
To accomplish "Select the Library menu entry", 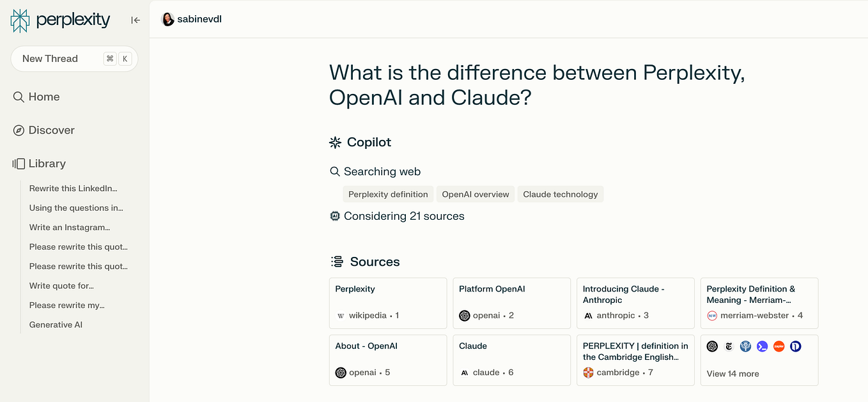I will click(x=47, y=163).
